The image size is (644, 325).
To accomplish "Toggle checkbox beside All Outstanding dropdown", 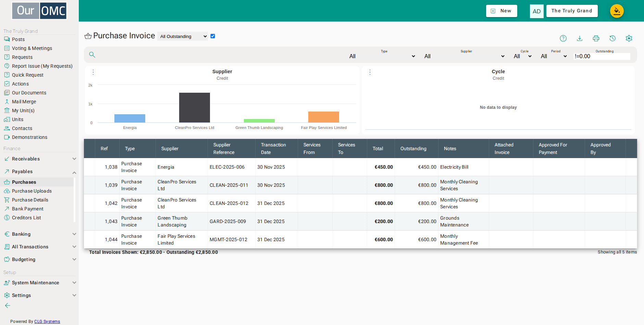I will [213, 36].
